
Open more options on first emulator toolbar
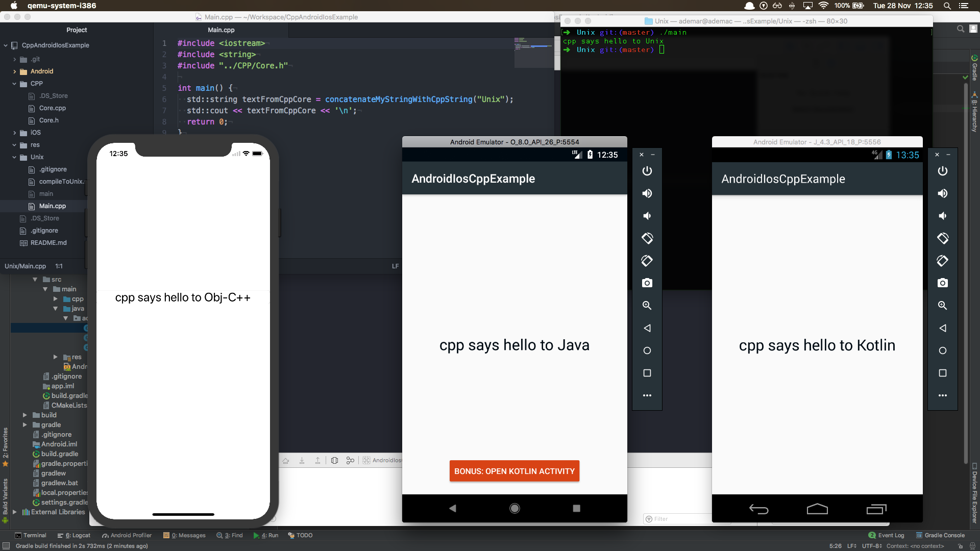click(x=647, y=395)
